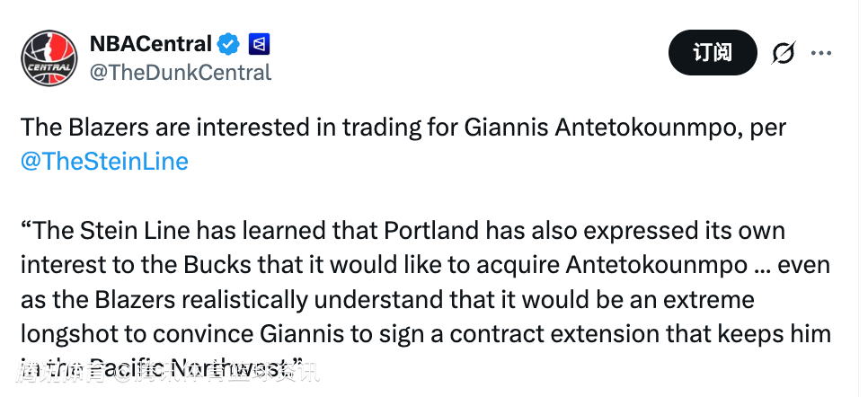
Task: Click the watermark text at the bottom
Action: click(171, 369)
